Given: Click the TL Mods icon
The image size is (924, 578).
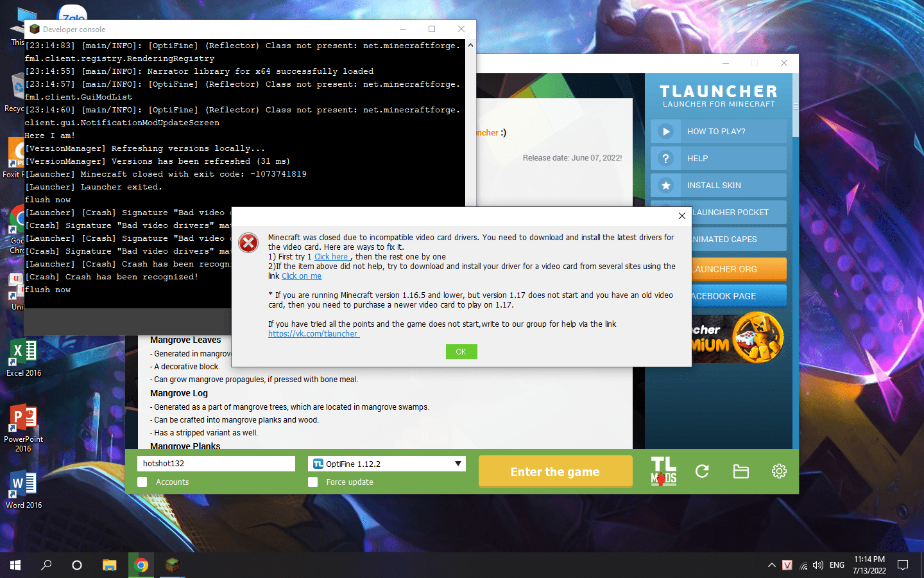Looking at the screenshot, I should pyautogui.click(x=663, y=471).
